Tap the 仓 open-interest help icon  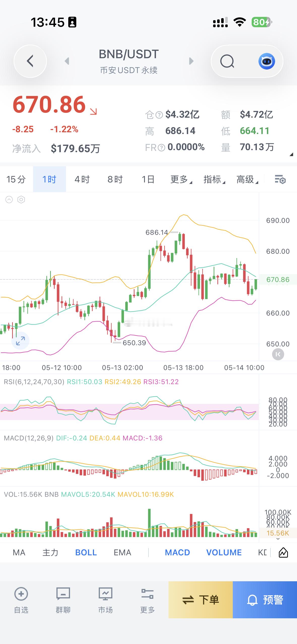point(159,115)
